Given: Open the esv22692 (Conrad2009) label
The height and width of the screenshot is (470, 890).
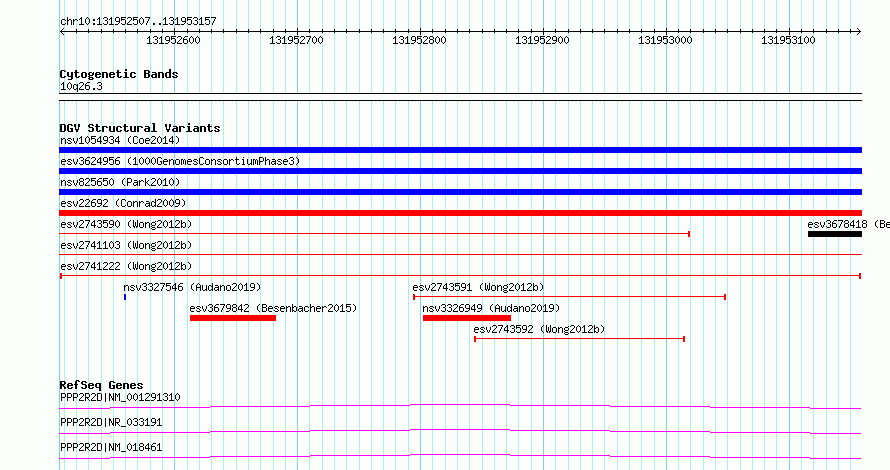Looking at the screenshot, I should tap(123, 203).
